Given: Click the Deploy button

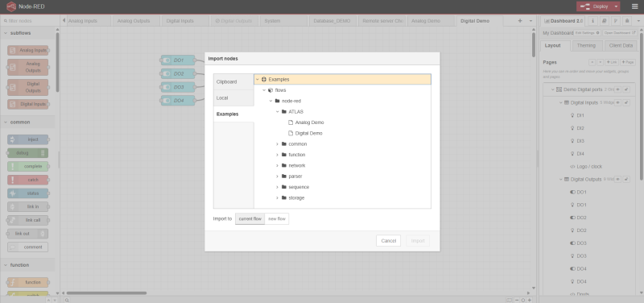Looking at the screenshot, I should pos(595,6).
